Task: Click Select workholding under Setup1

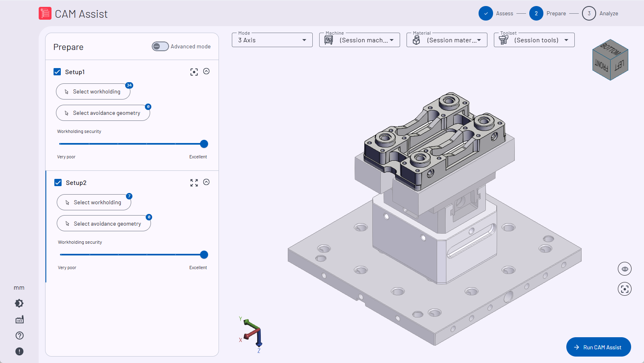Action: click(x=93, y=91)
